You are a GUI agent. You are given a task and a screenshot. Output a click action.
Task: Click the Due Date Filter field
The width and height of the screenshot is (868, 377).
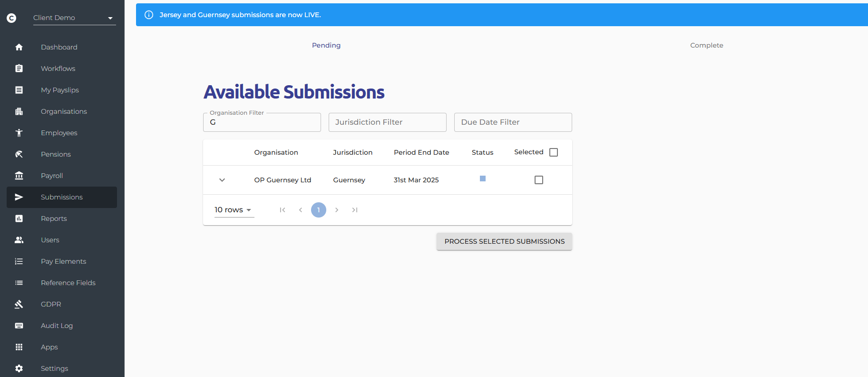click(513, 122)
